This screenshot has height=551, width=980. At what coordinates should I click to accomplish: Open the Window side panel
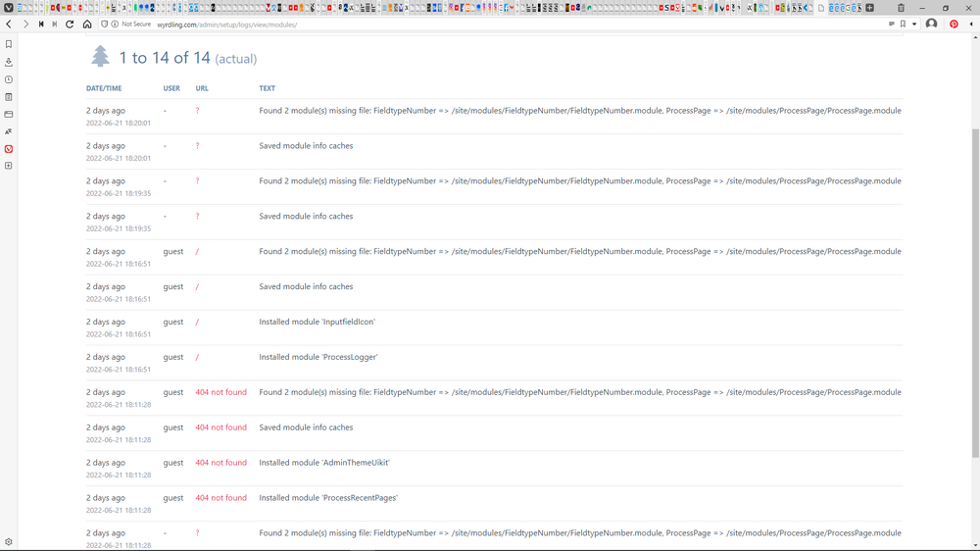point(9,115)
